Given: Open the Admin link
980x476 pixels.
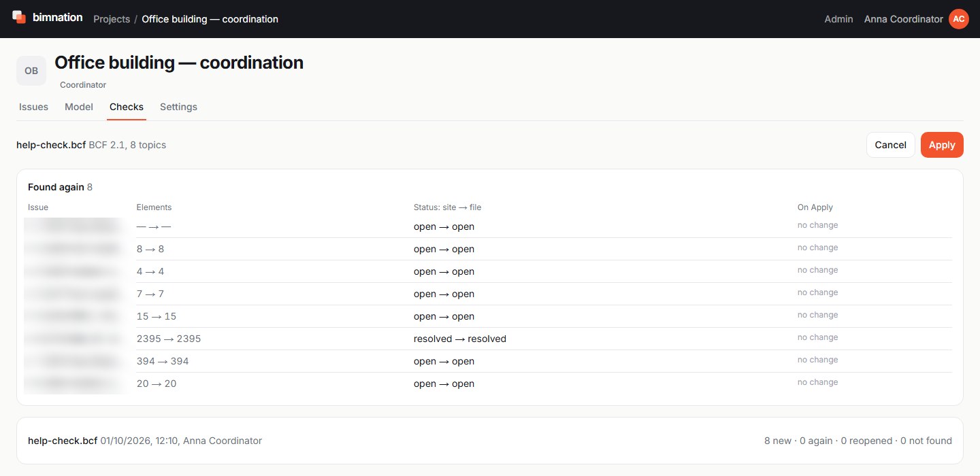Looking at the screenshot, I should point(838,19).
